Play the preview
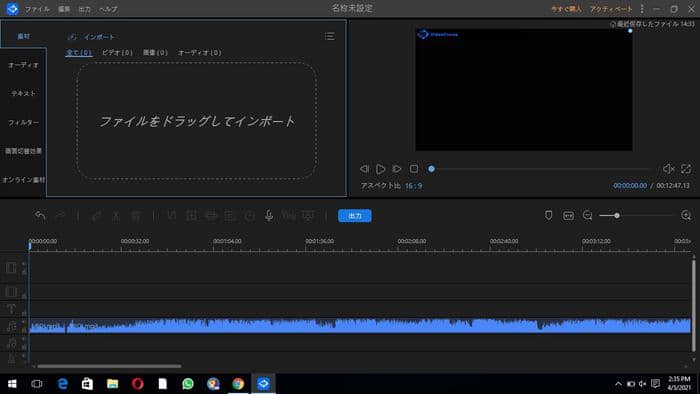700x394 pixels. [x=380, y=169]
